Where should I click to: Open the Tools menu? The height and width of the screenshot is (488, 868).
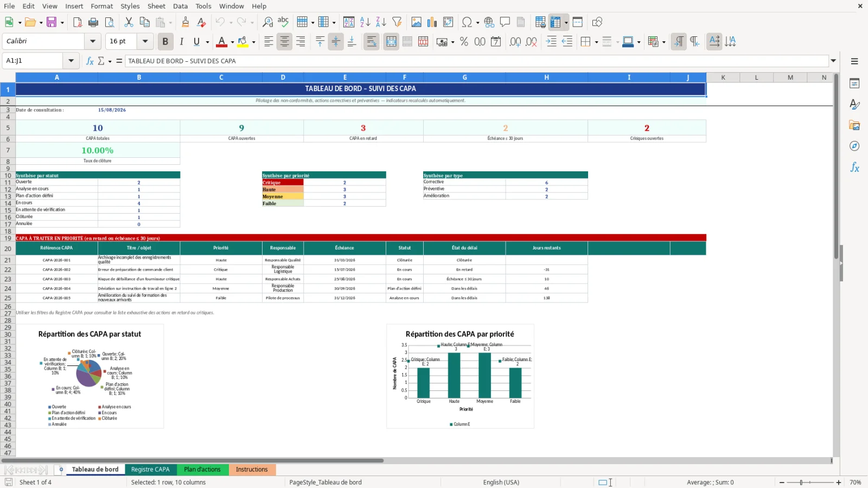(x=203, y=6)
